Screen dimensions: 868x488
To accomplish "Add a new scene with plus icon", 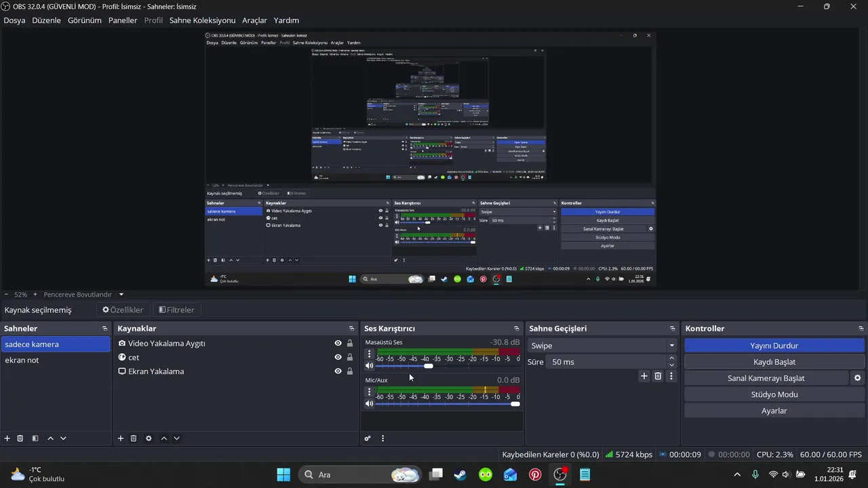I will (7, 439).
